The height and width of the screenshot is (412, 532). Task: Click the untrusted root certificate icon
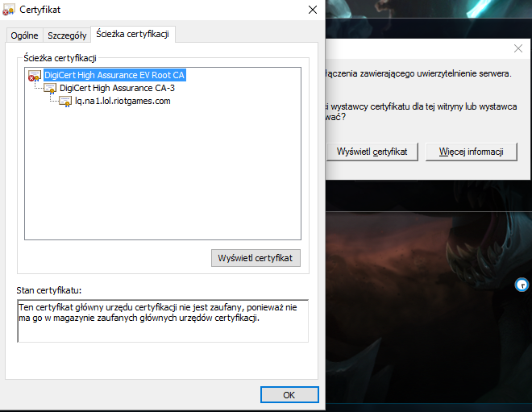[35, 75]
